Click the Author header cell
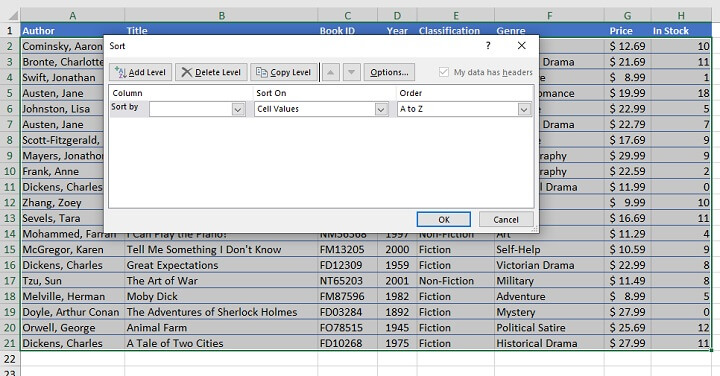Image resolution: width=720 pixels, height=376 pixels. pyautogui.click(x=73, y=31)
